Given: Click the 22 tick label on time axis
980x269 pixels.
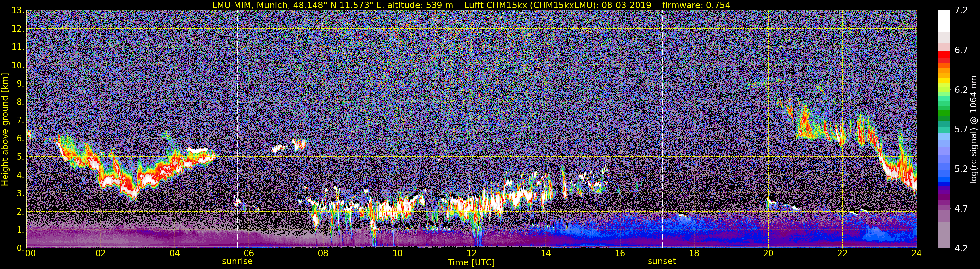Looking at the screenshot, I should click(842, 253).
